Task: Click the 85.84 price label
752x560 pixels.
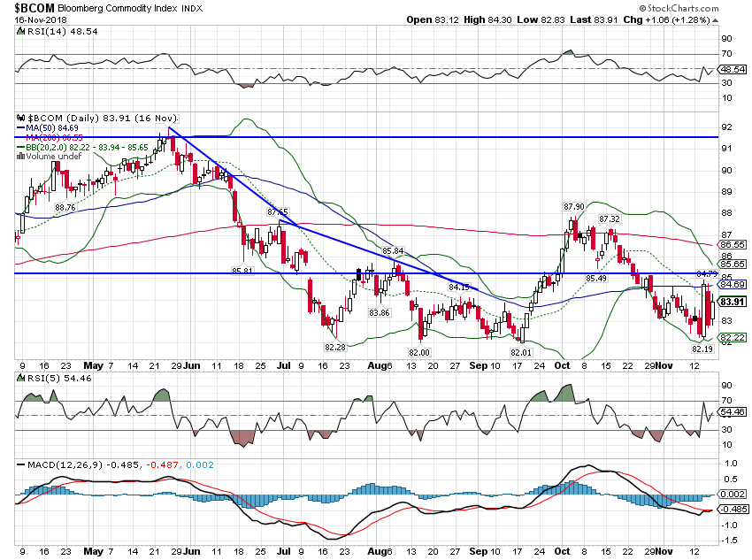Action: [x=393, y=250]
